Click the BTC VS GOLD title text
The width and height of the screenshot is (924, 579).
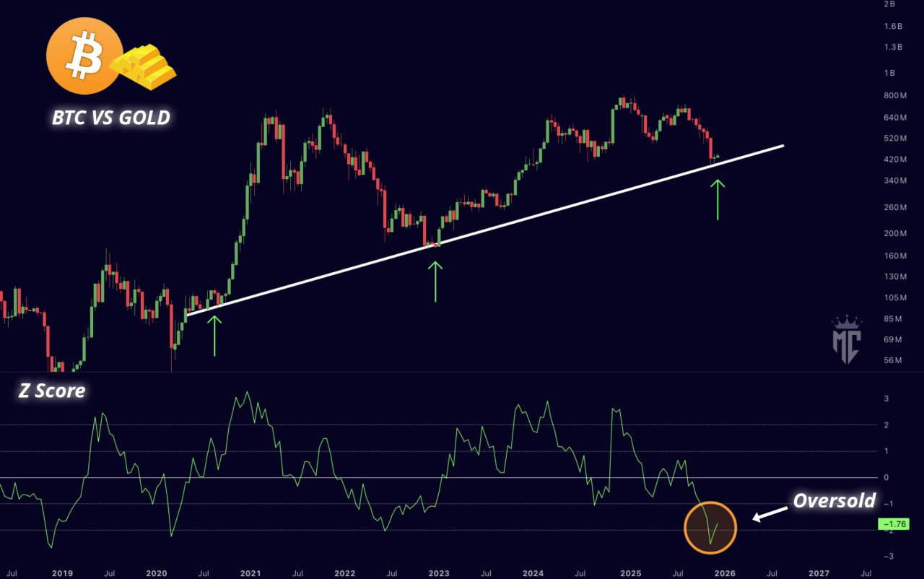coord(111,117)
